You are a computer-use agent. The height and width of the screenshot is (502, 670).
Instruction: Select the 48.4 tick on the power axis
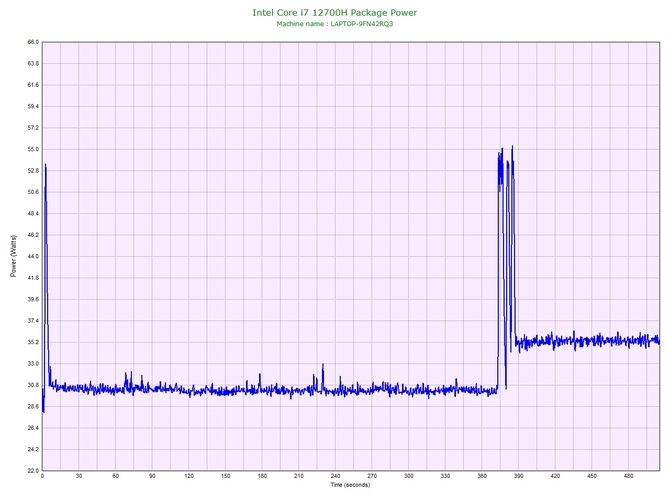click(x=33, y=213)
